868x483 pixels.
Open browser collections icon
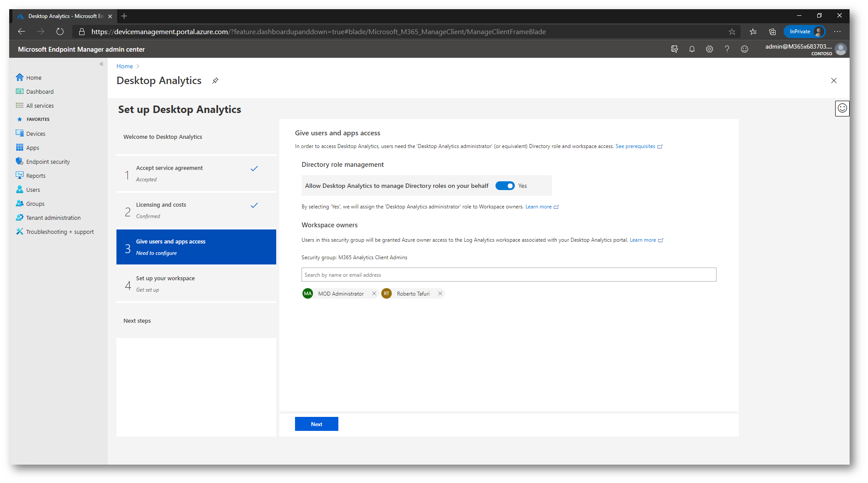pos(773,32)
